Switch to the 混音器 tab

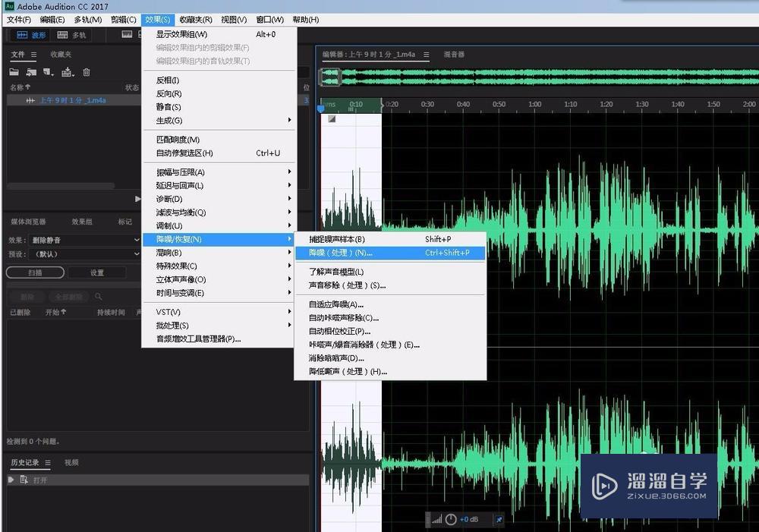click(454, 54)
